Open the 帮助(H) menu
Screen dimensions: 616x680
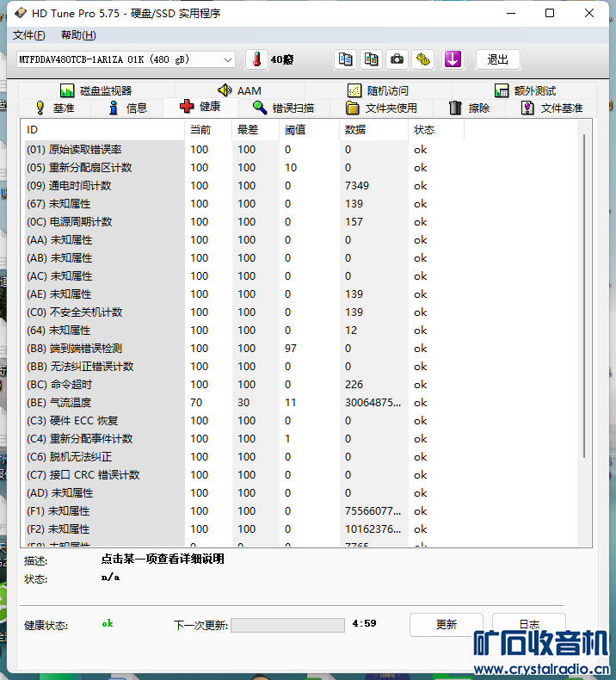[78, 35]
